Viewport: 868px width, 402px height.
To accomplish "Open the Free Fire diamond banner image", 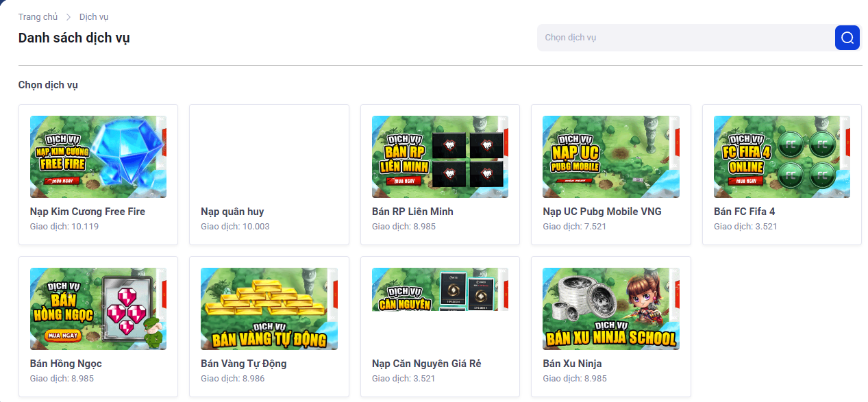I will [98, 157].
